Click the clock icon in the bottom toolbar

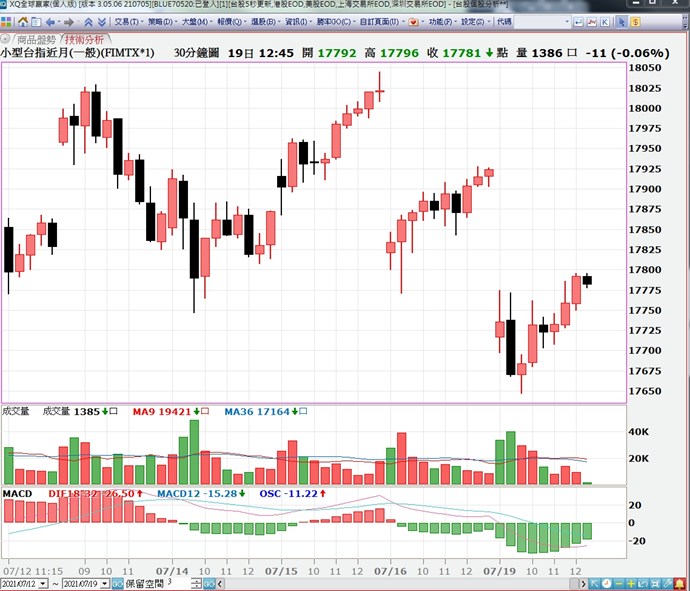pyautogui.click(x=606, y=584)
